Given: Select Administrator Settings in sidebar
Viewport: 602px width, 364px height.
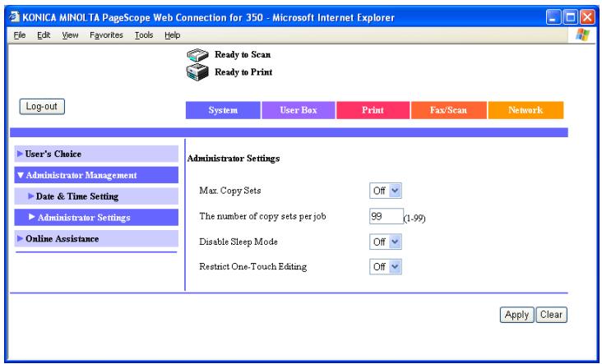Looking at the screenshot, I should (x=96, y=217).
